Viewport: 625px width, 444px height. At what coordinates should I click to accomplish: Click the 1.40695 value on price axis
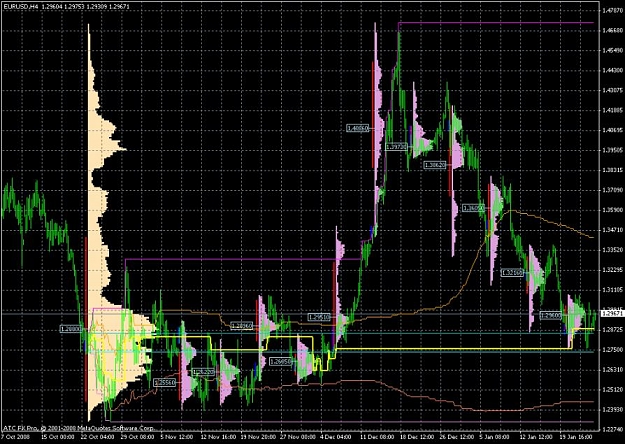point(613,130)
